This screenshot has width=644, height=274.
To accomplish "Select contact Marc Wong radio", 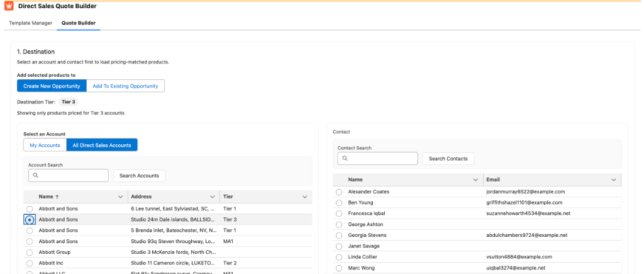I will coord(339,268).
